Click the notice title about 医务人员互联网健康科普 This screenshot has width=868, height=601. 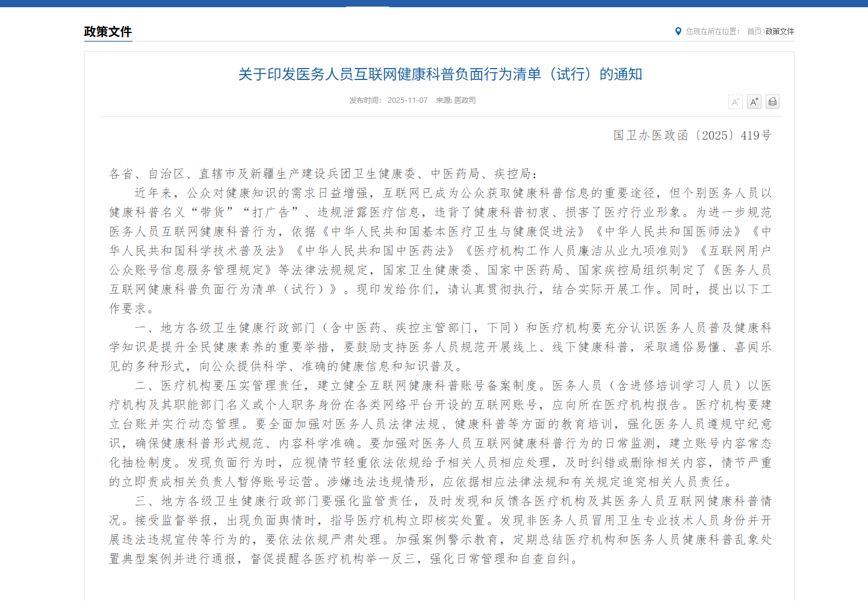pos(439,75)
